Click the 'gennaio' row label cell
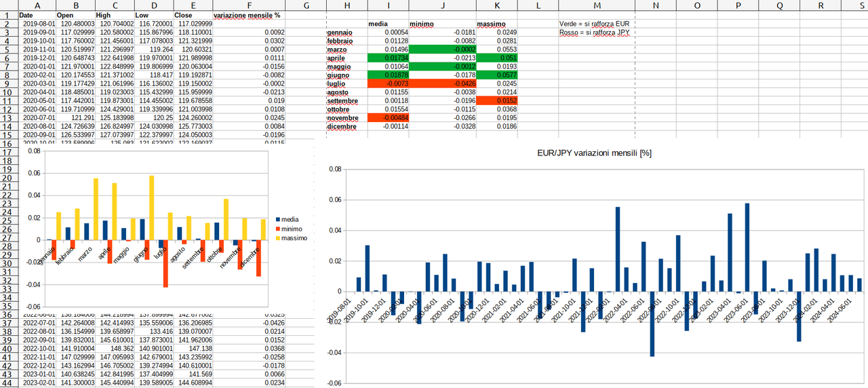This screenshot has width=868, height=388. tap(347, 32)
